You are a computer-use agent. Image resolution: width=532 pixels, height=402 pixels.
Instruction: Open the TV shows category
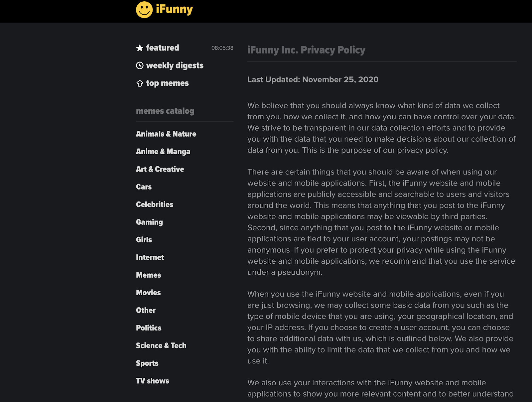(x=152, y=381)
